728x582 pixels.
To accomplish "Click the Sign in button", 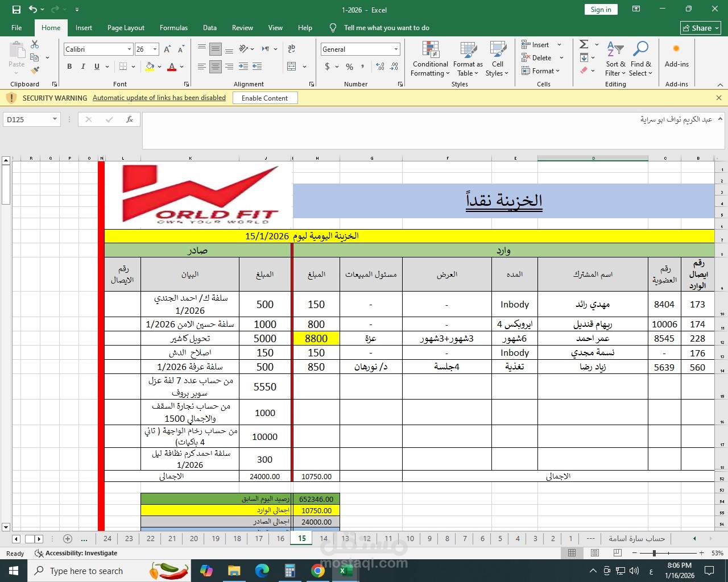I will point(601,10).
